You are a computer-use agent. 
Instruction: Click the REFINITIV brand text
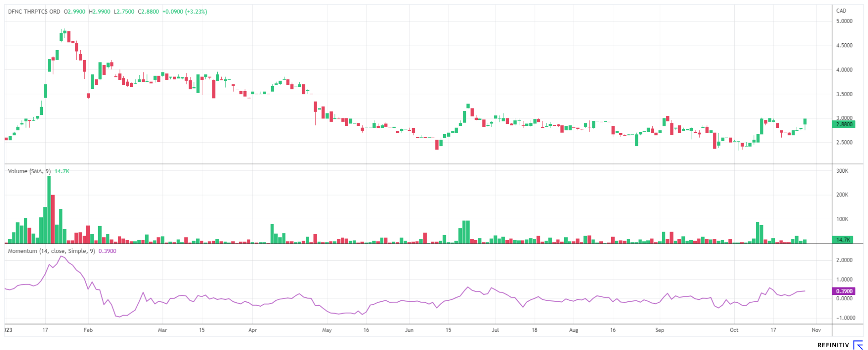[x=833, y=345]
